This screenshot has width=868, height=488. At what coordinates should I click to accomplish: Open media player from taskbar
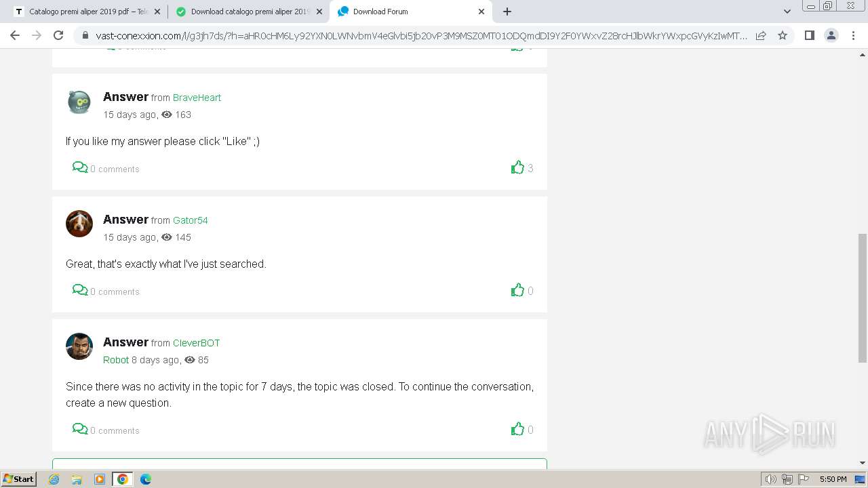click(x=100, y=479)
